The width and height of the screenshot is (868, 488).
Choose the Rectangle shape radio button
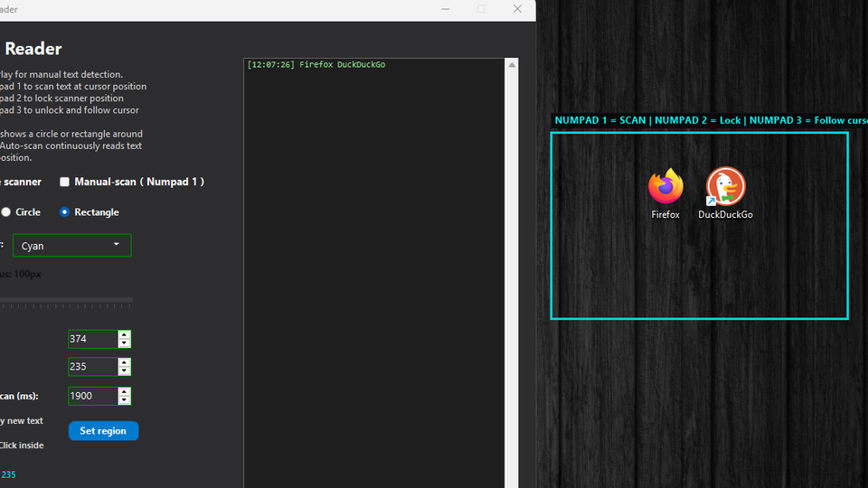click(x=64, y=212)
